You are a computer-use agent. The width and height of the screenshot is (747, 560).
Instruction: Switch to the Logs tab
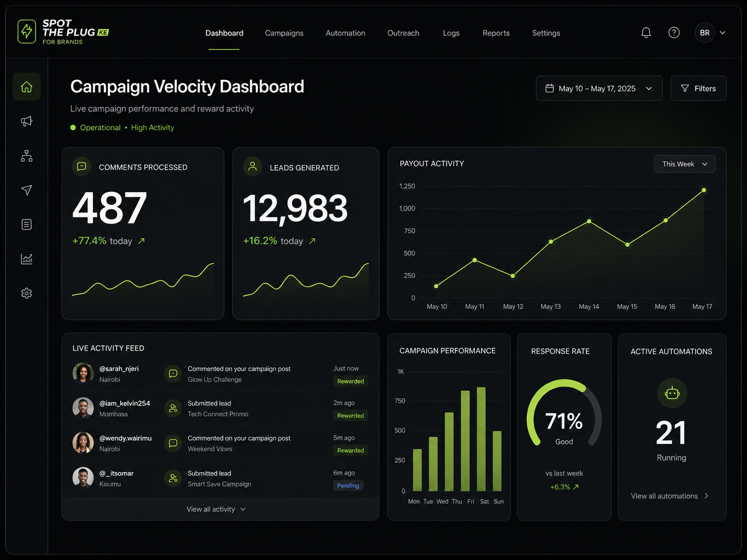pos(451,33)
